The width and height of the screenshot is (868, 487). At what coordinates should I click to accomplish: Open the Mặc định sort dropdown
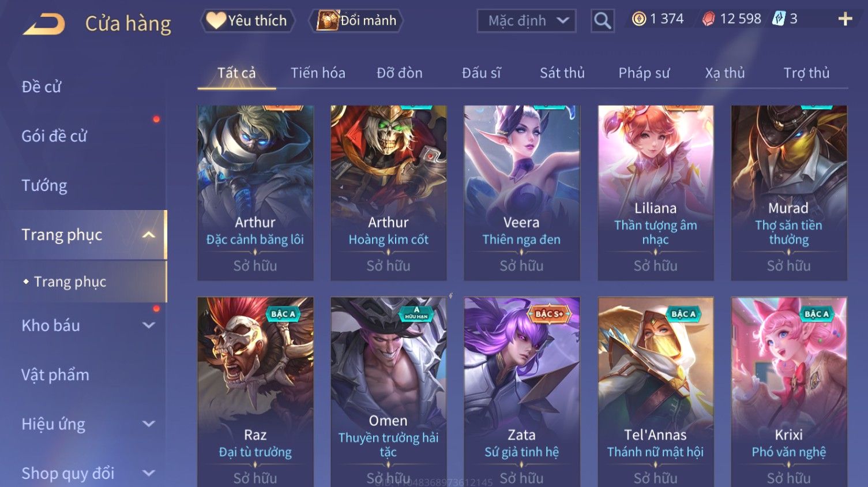[x=526, y=21]
